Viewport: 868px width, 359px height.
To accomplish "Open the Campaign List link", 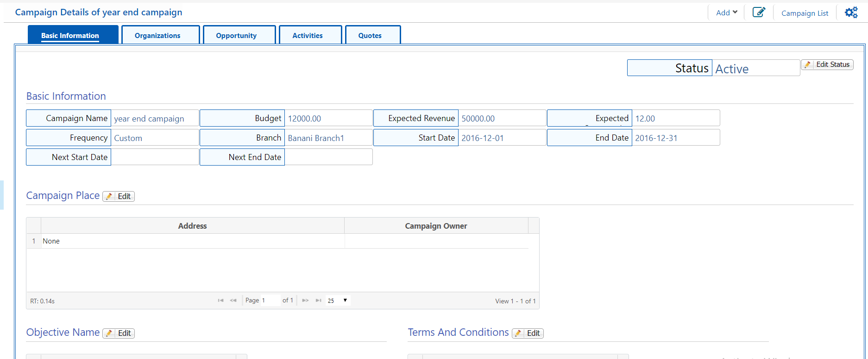I will [x=805, y=13].
